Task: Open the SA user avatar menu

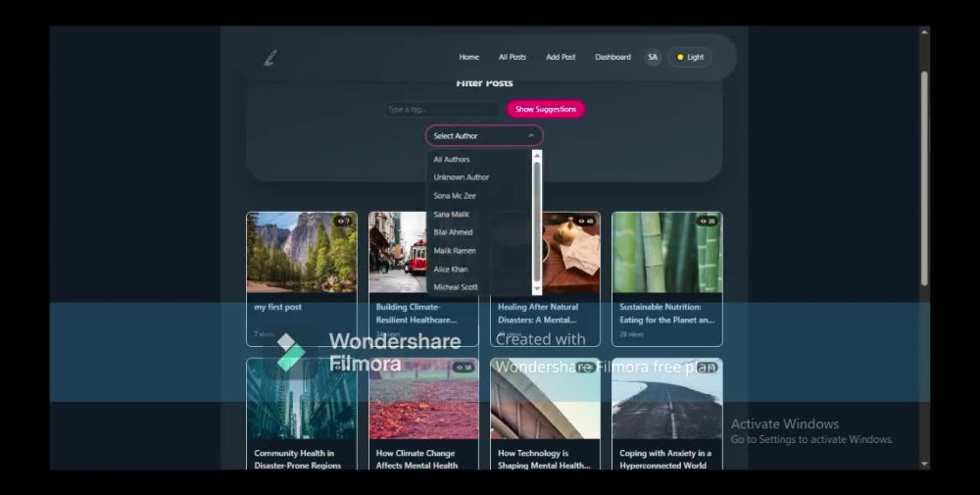Action: (653, 57)
